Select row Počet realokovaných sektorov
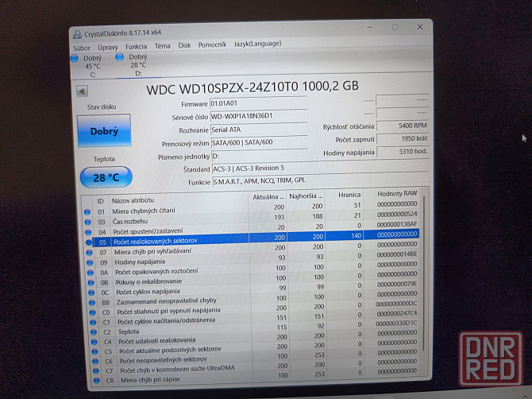 point(252,238)
